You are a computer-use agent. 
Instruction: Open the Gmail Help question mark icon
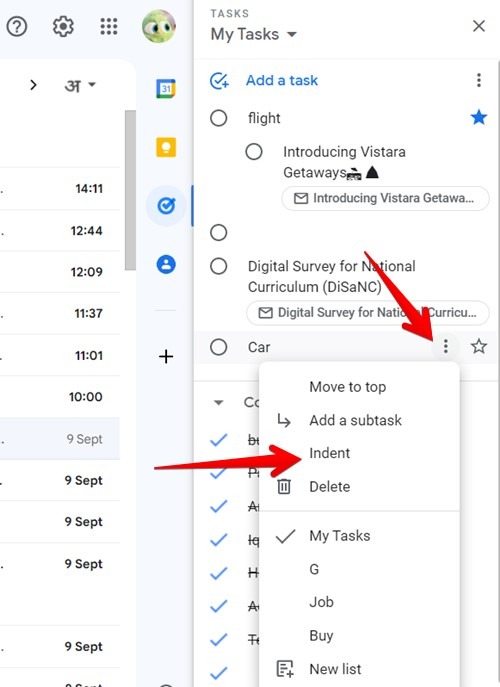[x=17, y=27]
